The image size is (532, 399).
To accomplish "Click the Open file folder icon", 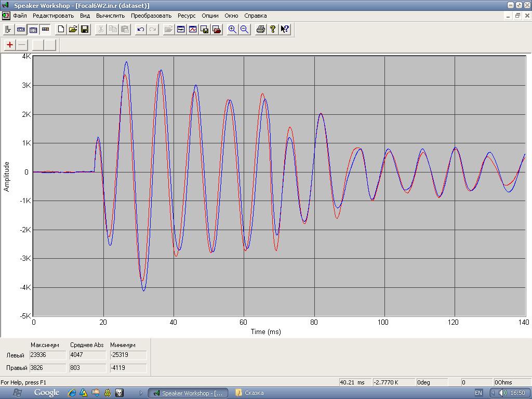I will coord(73,30).
